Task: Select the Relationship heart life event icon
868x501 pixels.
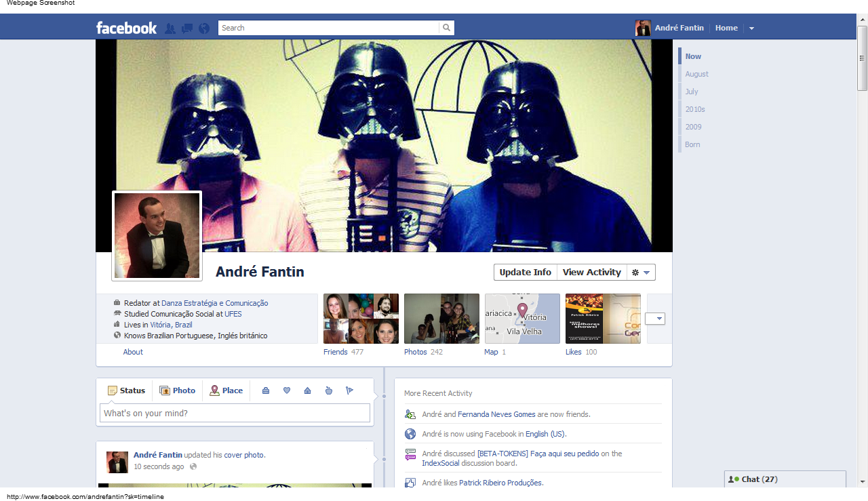Action: coord(287,390)
